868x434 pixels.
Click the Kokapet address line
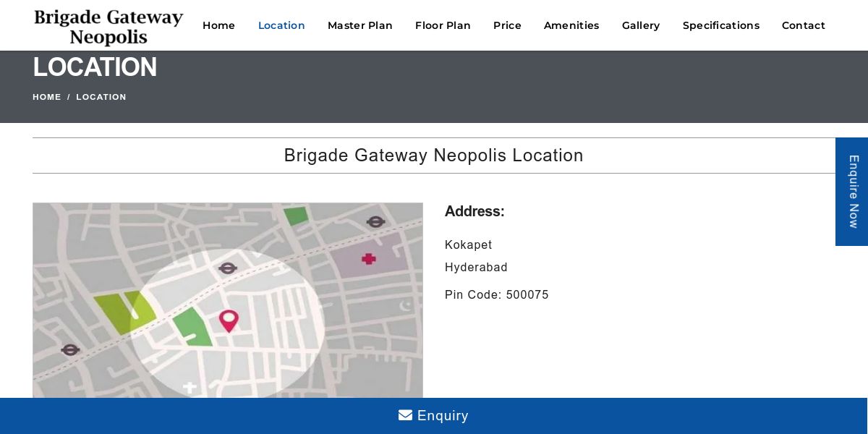point(469,245)
